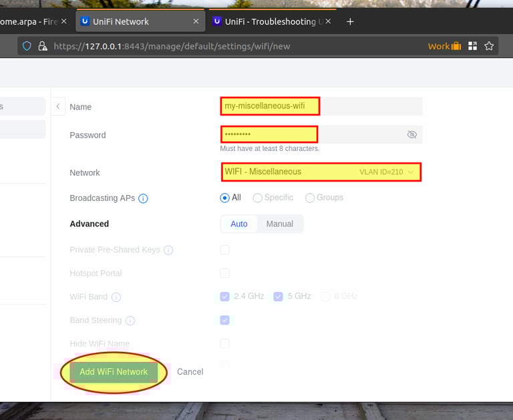Click "Must have at least 8 characters." hint
Screen dimensions: 513x420
270,148
